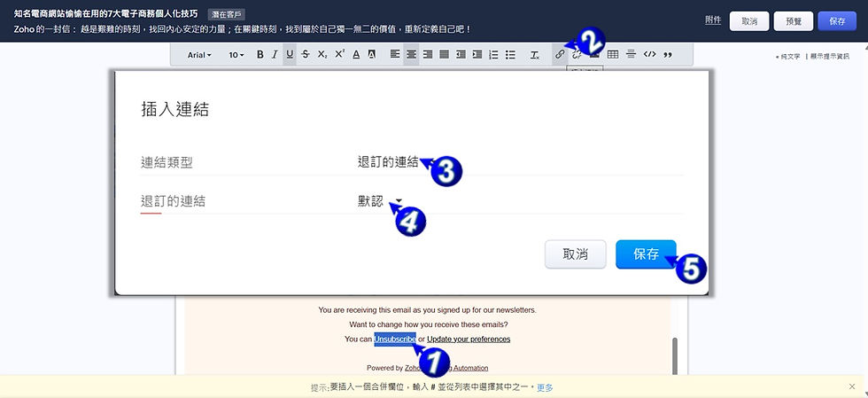Click the 潛在客戶 tag

(x=227, y=14)
